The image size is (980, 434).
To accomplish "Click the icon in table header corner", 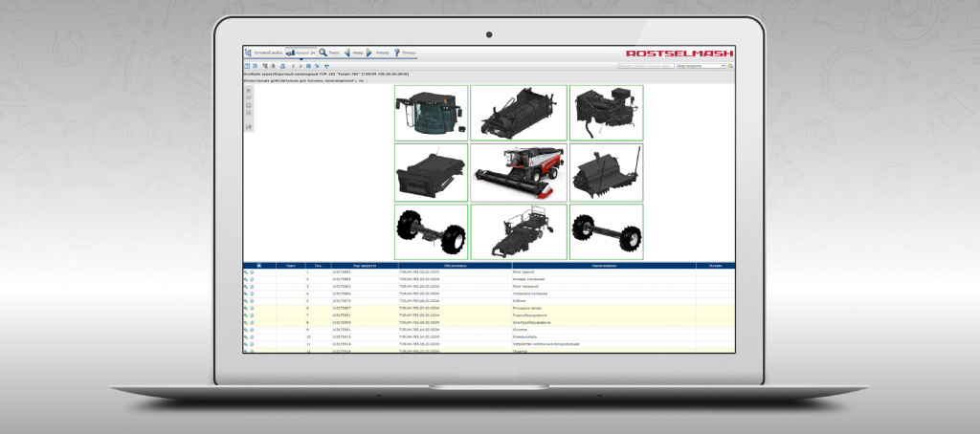I will coord(258,266).
